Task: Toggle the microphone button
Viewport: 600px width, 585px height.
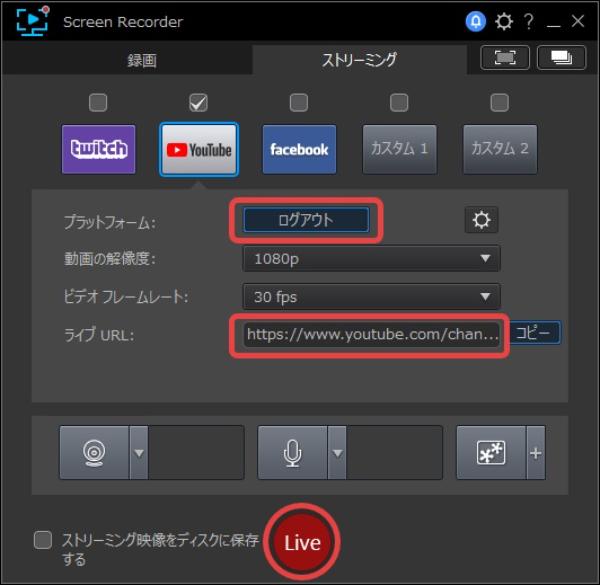Action: click(x=292, y=453)
